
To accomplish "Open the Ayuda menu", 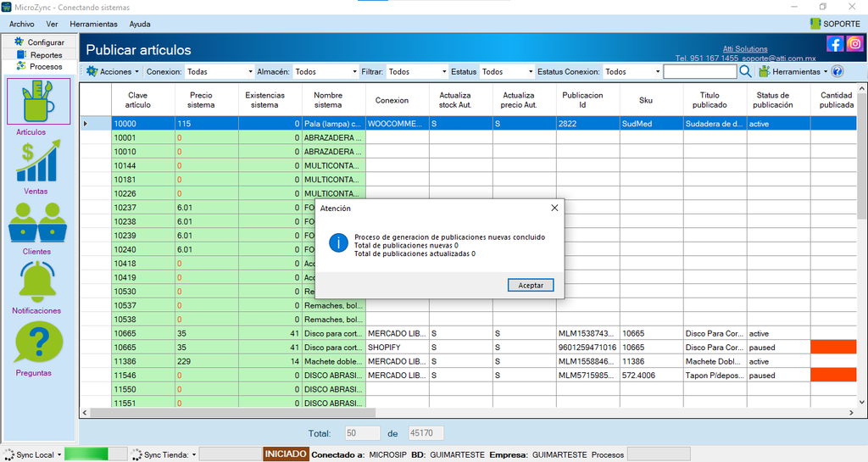I will click(x=140, y=24).
